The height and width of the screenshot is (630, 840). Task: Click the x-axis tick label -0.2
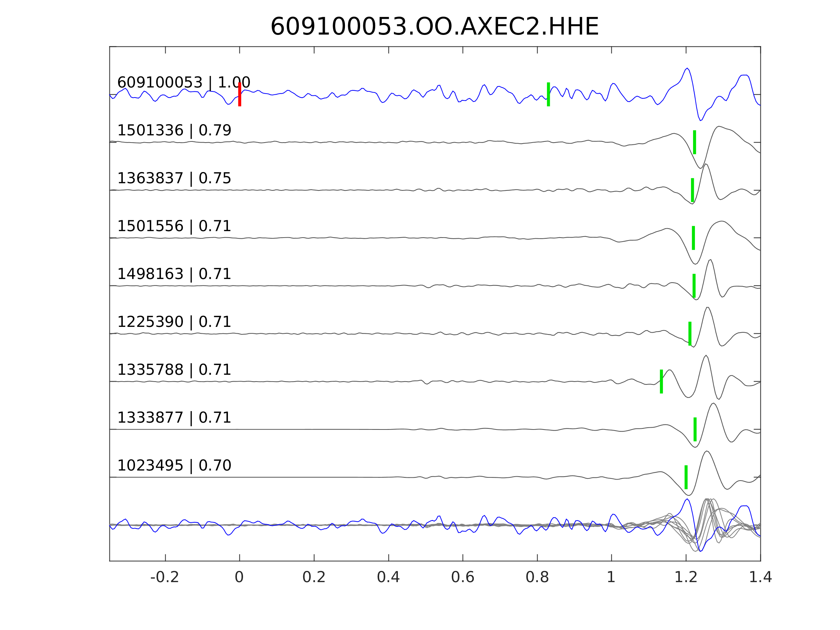click(165, 577)
